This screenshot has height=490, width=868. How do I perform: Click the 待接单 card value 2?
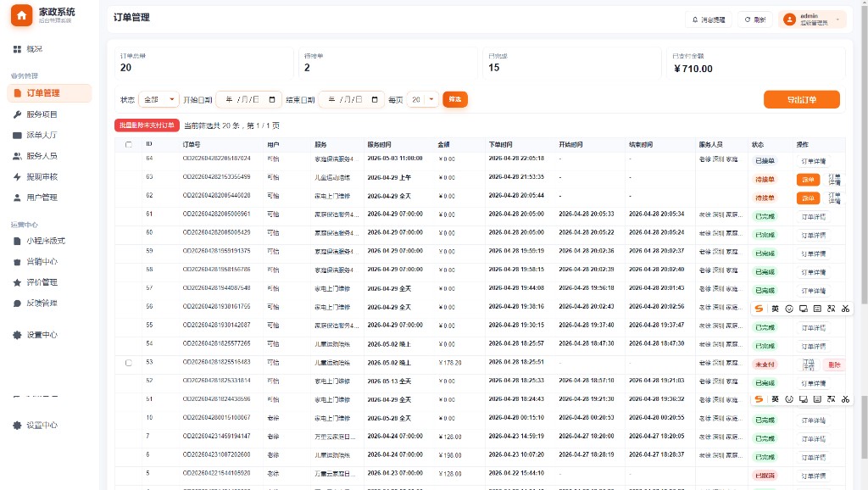307,68
